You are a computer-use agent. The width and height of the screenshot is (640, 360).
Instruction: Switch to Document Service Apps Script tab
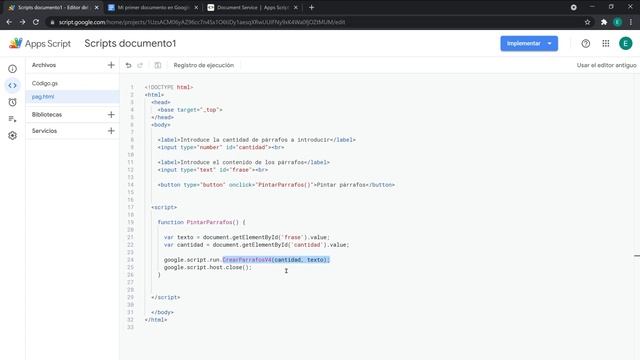pos(253,7)
